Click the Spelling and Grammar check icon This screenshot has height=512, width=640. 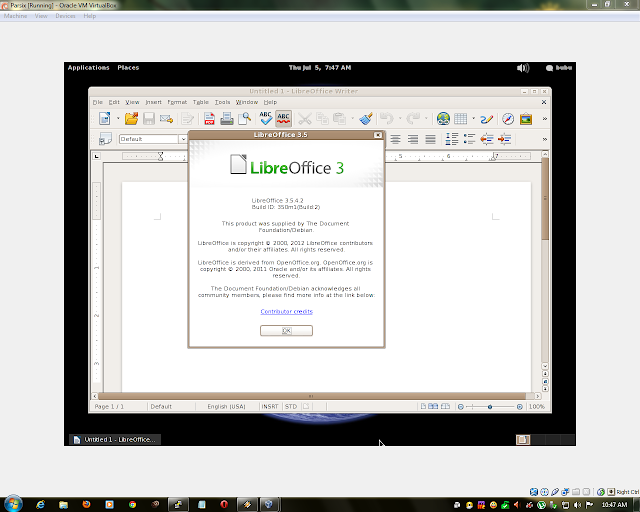pos(266,119)
